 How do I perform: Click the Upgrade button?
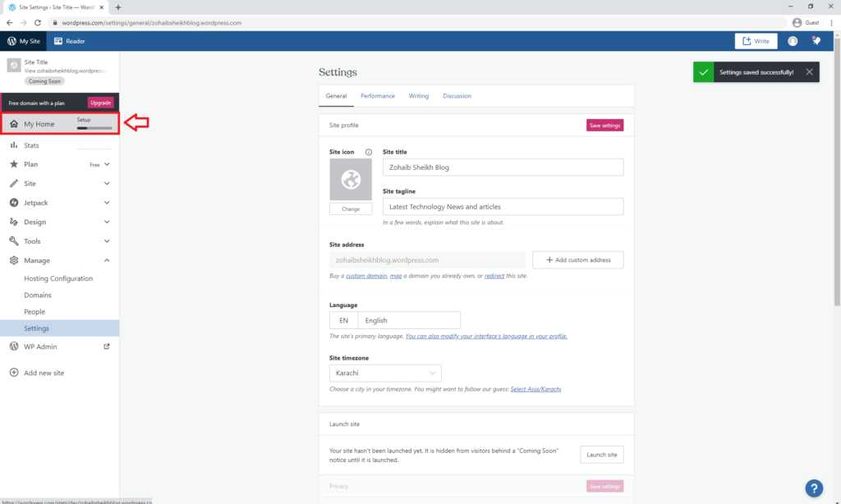(100, 103)
